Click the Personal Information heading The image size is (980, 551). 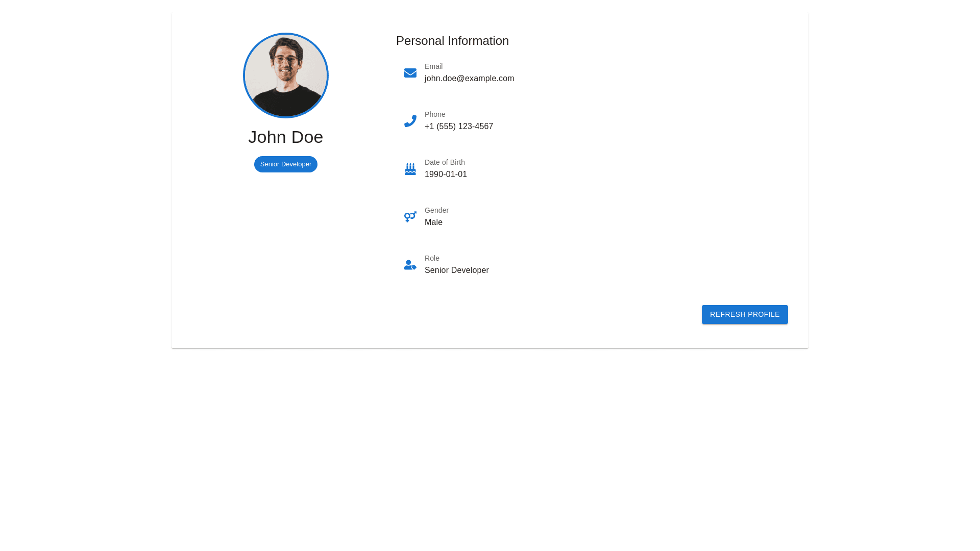452,41
